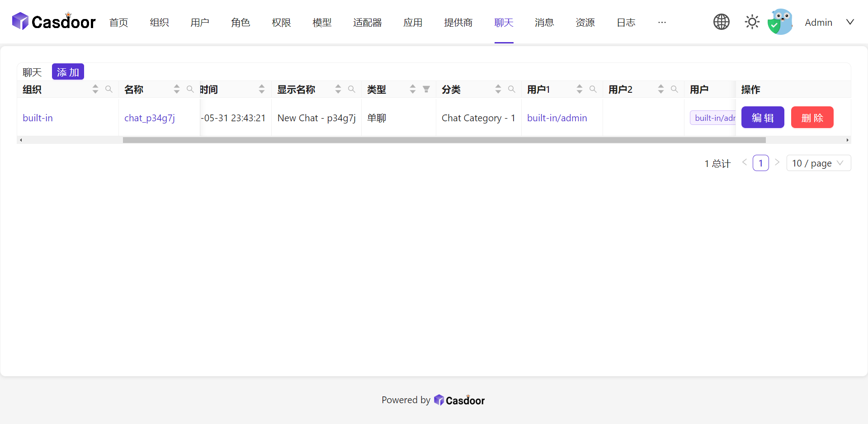Screen dimensions: 868x424
Task: Click the search icon on the 分类 column
Action: (x=512, y=89)
